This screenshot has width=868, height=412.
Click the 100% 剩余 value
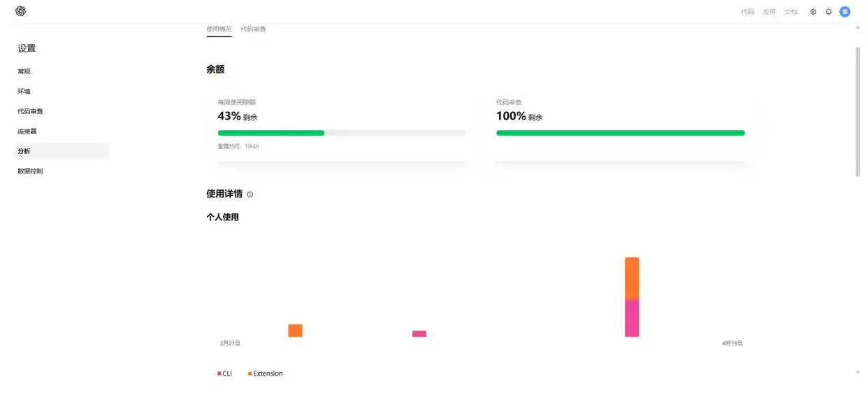point(519,116)
